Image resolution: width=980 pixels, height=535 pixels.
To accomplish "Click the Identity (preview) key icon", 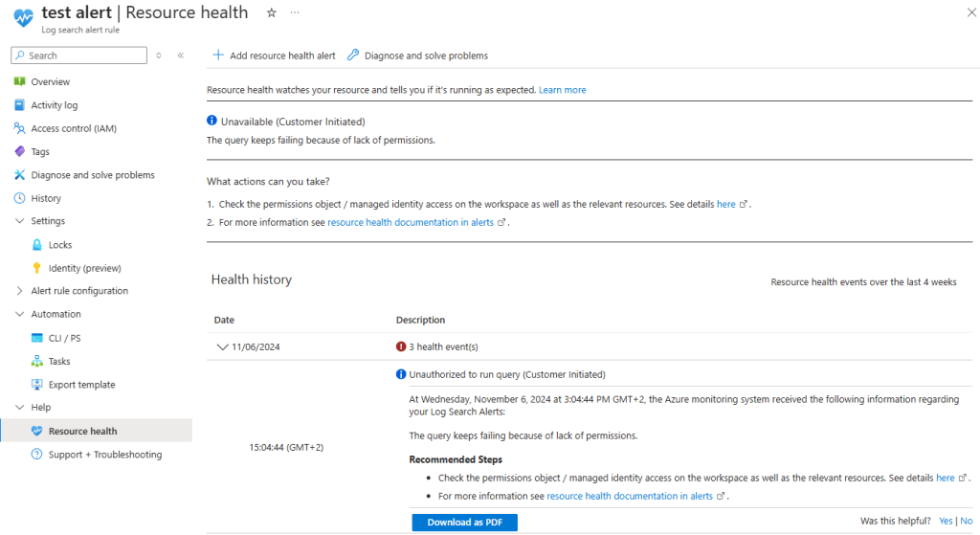I will pos(37,268).
